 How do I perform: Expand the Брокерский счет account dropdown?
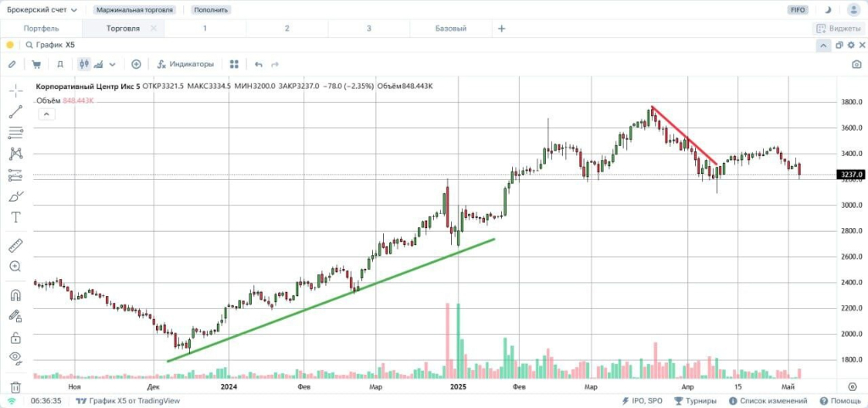(x=42, y=9)
